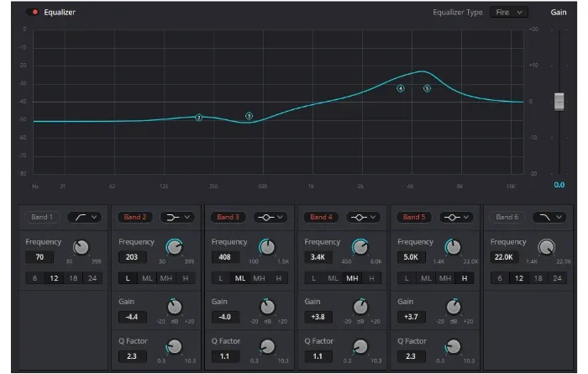Toggle Band 4 off
Screen dimensions: 588x374
point(321,217)
